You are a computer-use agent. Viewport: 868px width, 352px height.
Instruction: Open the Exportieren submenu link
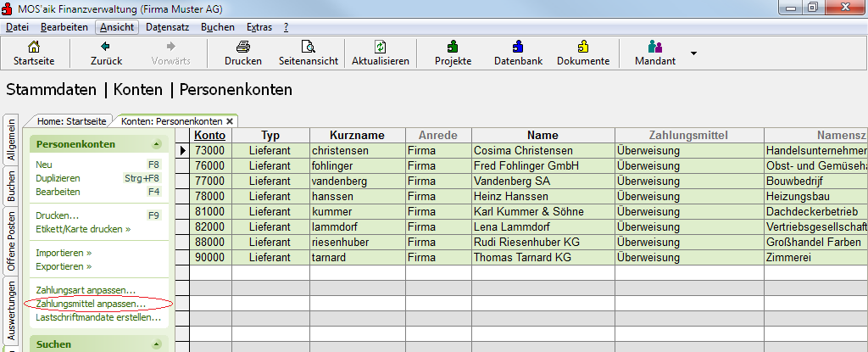pyautogui.click(x=64, y=266)
